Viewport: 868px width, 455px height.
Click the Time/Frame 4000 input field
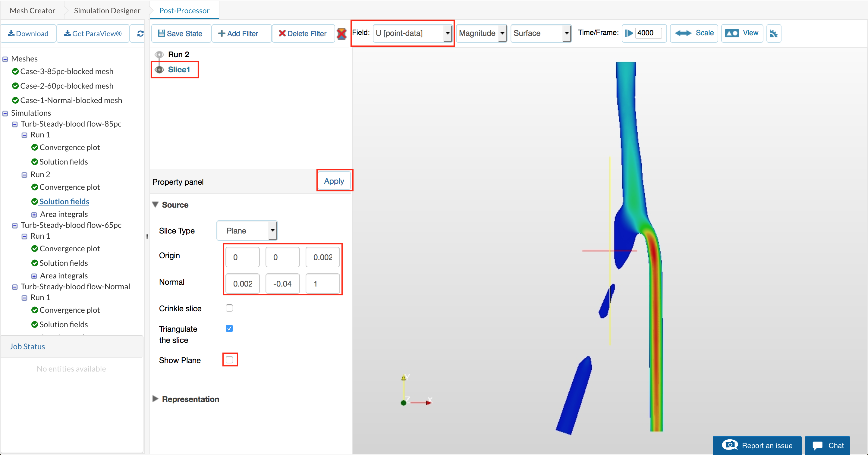click(647, 33)
